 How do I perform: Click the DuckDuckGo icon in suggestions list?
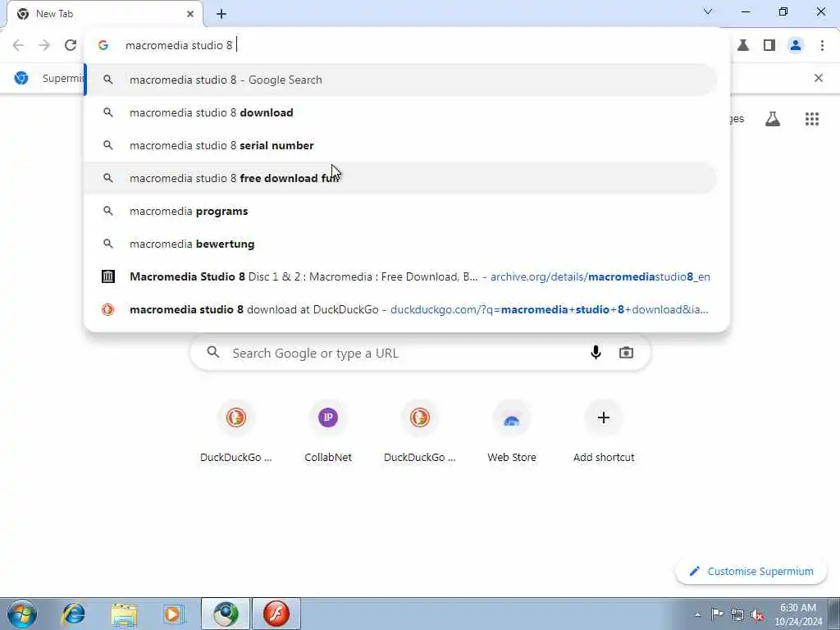point(108,309)
